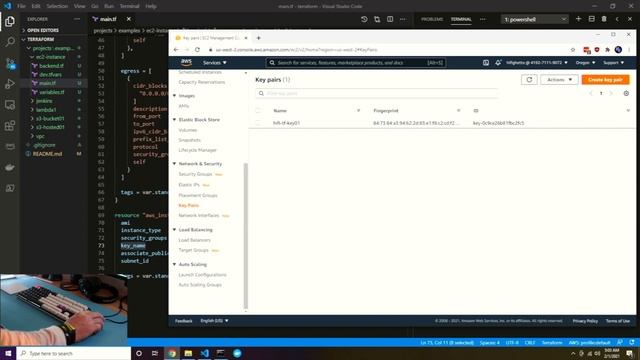
Task: Open Remote Explorer icon in activity bar
Action: 10,104
